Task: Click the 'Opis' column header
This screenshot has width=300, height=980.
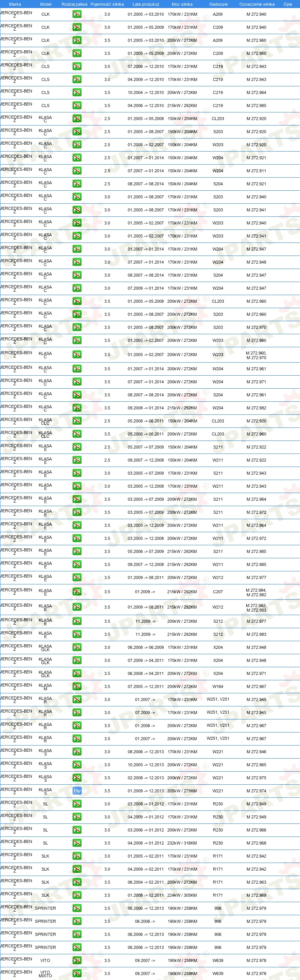Action: (288, 4)
